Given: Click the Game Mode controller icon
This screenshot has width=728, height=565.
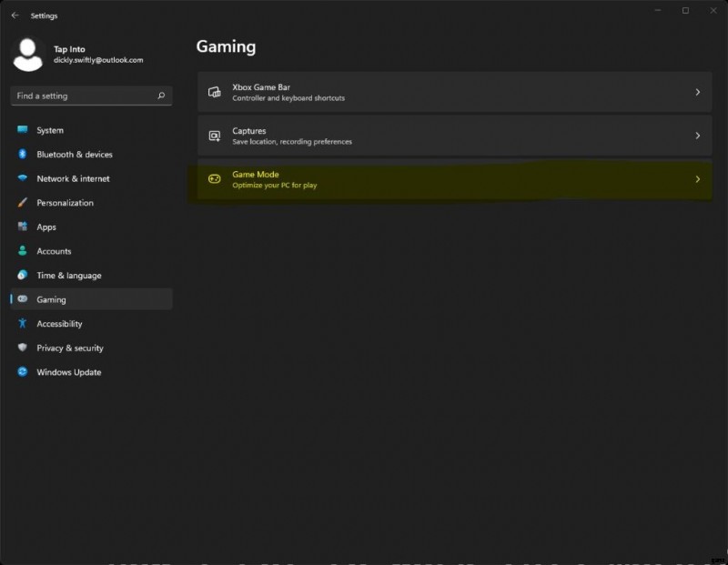Looking at the screenshot, I should (x=215, y=178).
